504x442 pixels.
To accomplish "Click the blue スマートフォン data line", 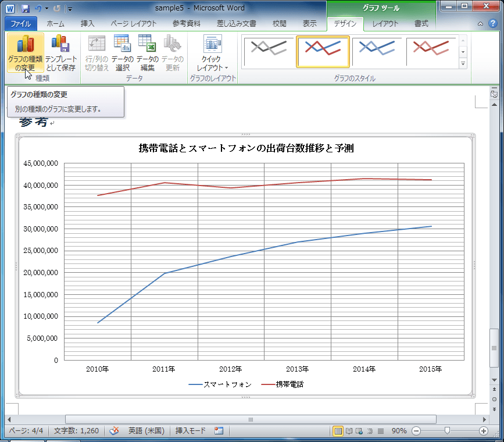I will click(x=264, y=249).
